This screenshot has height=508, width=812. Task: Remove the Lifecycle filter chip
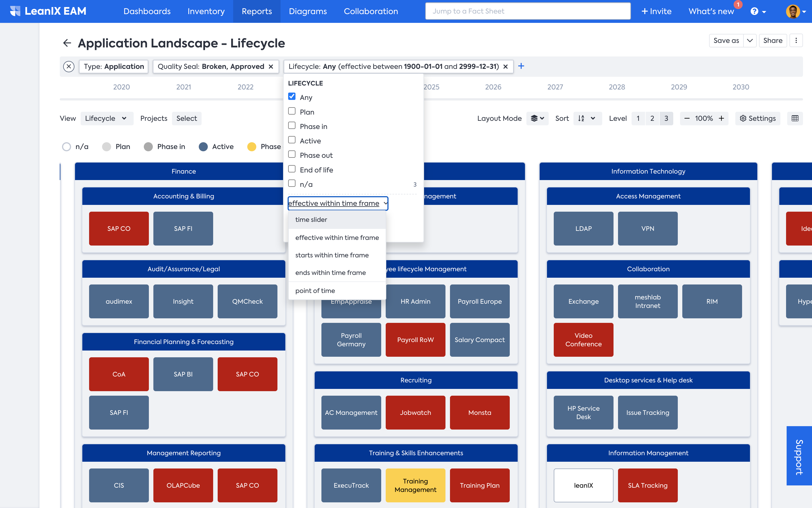click(x=505, y=67)
